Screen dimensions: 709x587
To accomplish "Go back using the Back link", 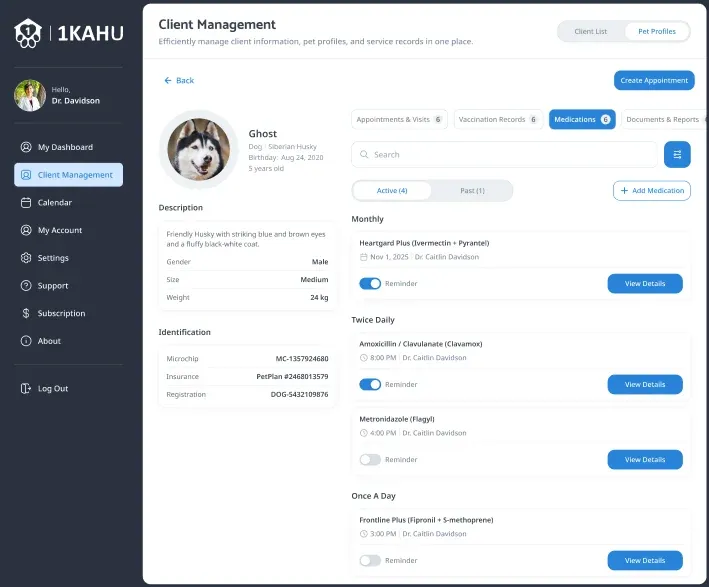I will (x=179, y=80).
